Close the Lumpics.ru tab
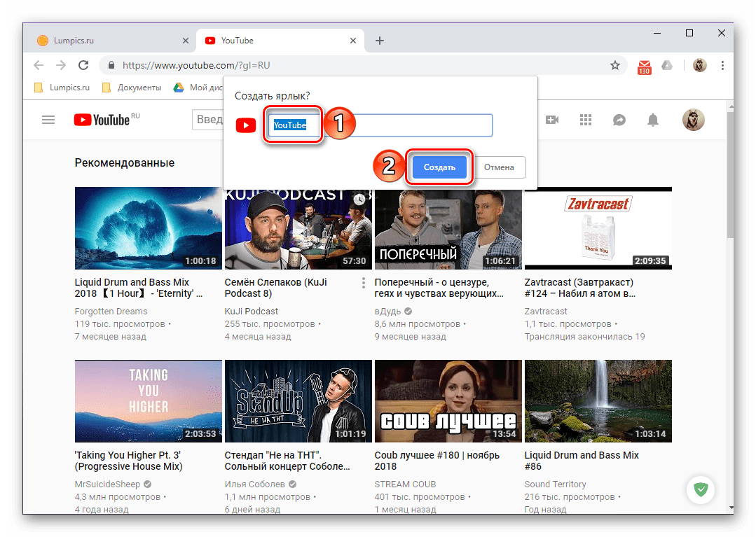756x537 pixels. pos(186,41)
